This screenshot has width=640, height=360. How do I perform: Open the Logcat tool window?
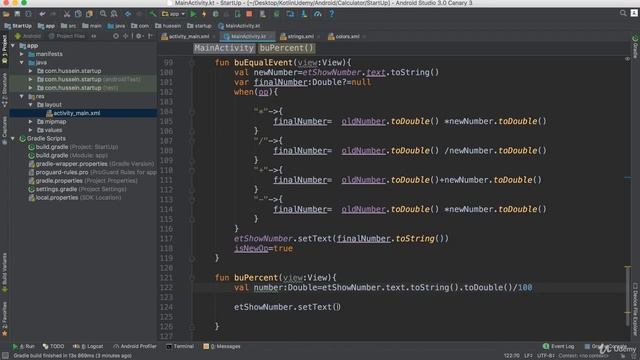tap(88, 347)
